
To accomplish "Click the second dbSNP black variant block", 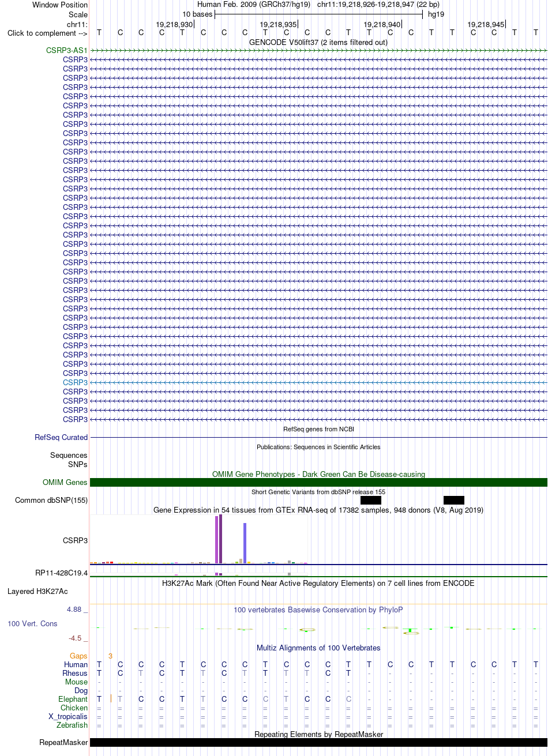I will coord(454,500).
